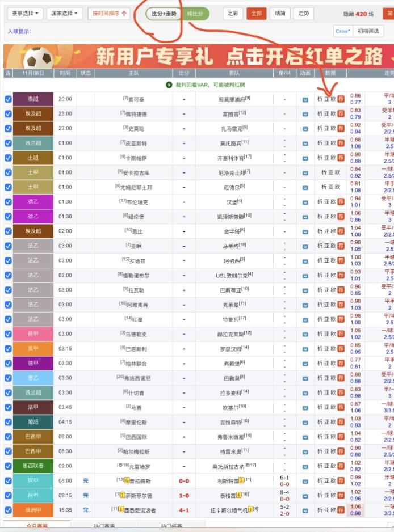Click animation icon in 荷甲 乌德勒支 row

coord(305,333)
